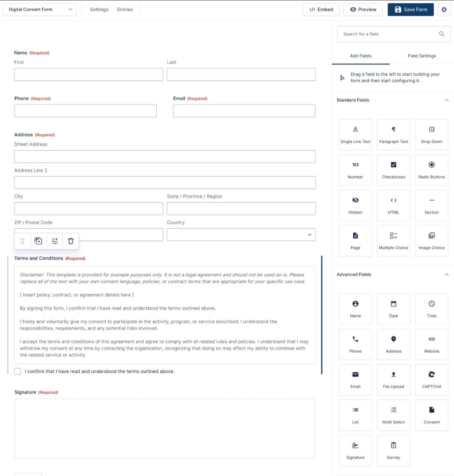Open the field options using the settings slider icon
The image size is (454, 476).
[54, 241]
